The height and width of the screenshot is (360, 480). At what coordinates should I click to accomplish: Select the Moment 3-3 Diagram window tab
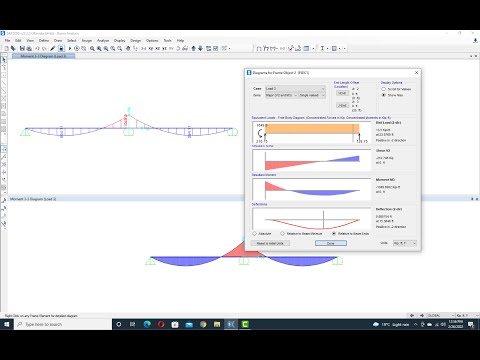click(x=43, y=56)
